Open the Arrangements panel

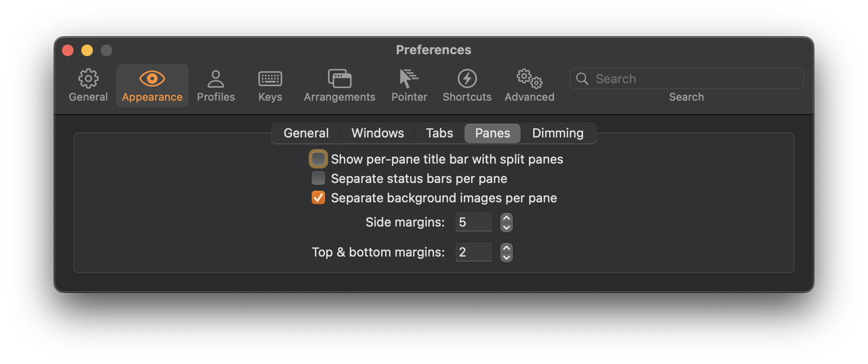(x=339, y=85)
